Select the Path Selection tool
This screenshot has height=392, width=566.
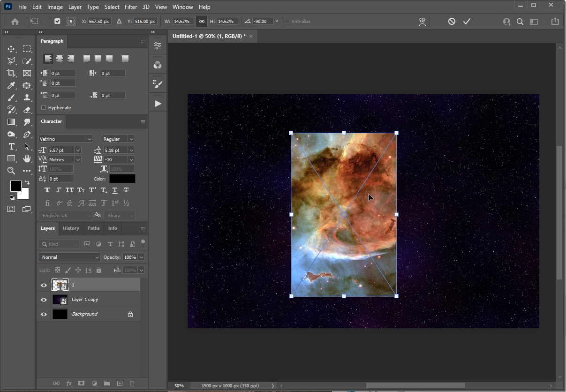pos(27,146)
